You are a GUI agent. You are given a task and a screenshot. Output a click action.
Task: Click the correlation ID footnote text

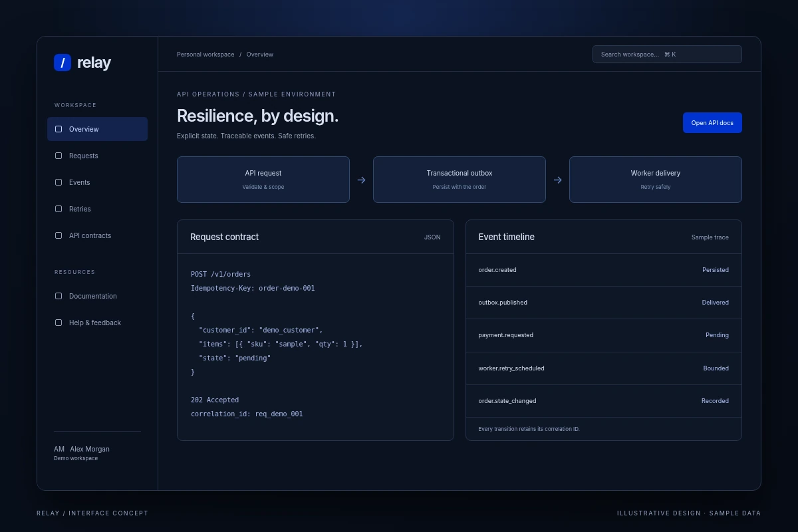point(529,429)
